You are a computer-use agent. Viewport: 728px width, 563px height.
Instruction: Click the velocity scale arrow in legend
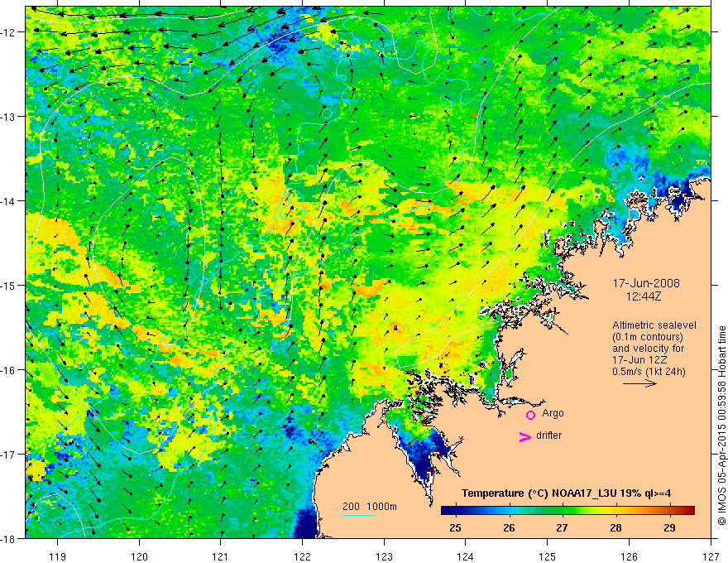tap(639, 383)
